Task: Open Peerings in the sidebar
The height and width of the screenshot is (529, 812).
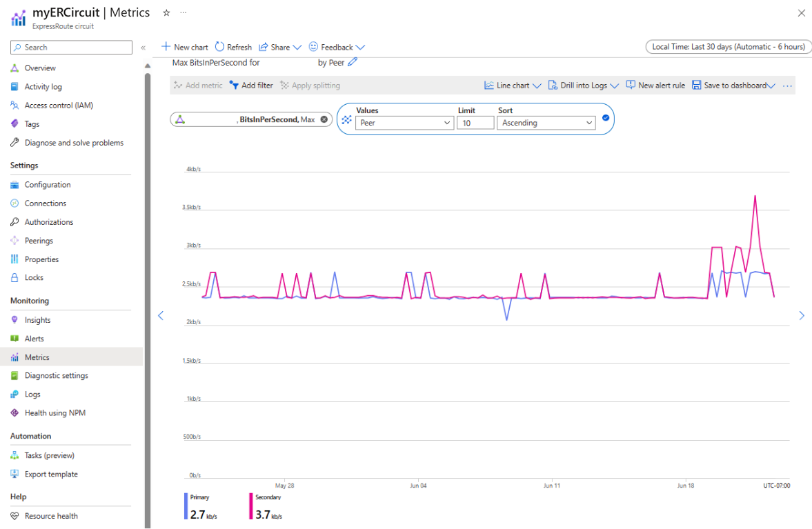Action: [39, 241]
